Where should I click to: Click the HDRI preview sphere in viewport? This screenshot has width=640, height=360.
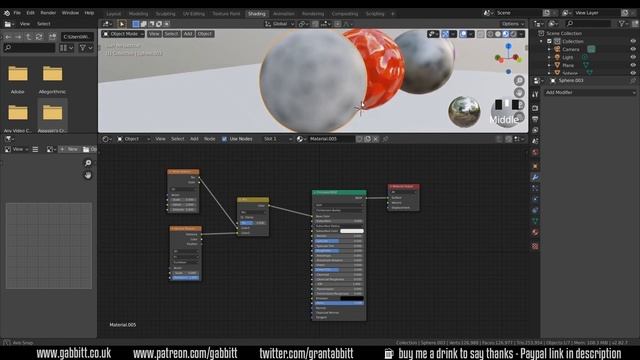click(x=464, y=111)
